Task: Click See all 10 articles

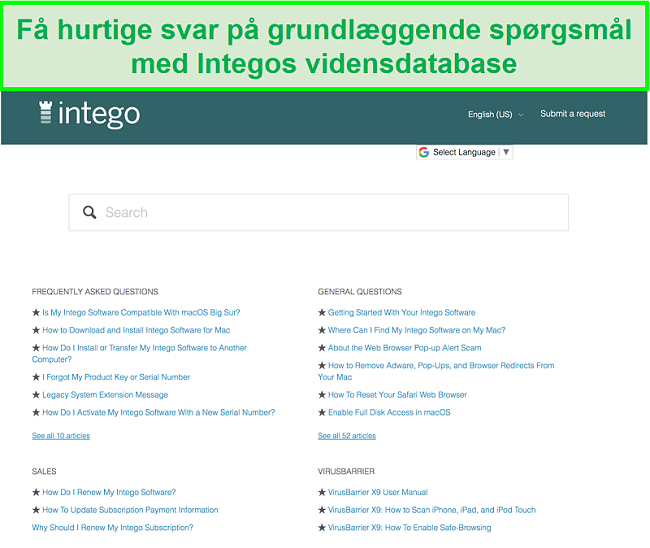Action: pyautogui.click(x=61, y=436)
